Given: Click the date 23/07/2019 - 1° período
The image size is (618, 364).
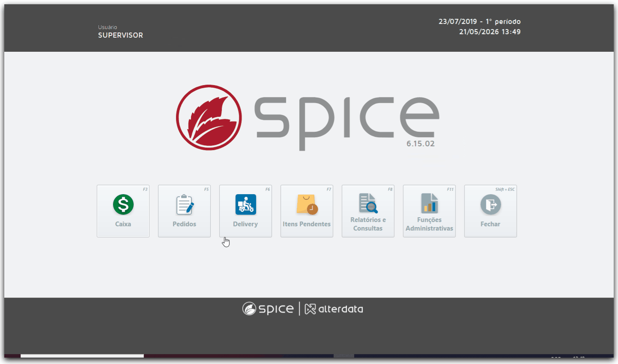Looking at the screenshot, I should point(480,21).
